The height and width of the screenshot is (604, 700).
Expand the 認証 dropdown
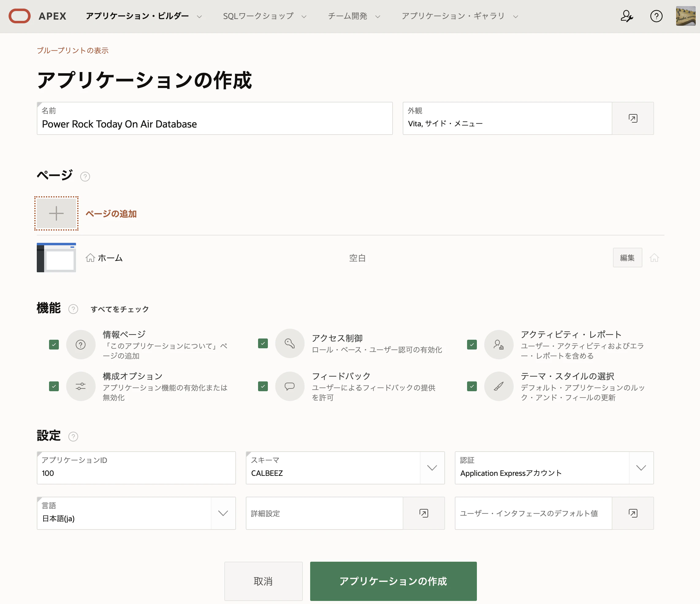click(x=641, y=468)
